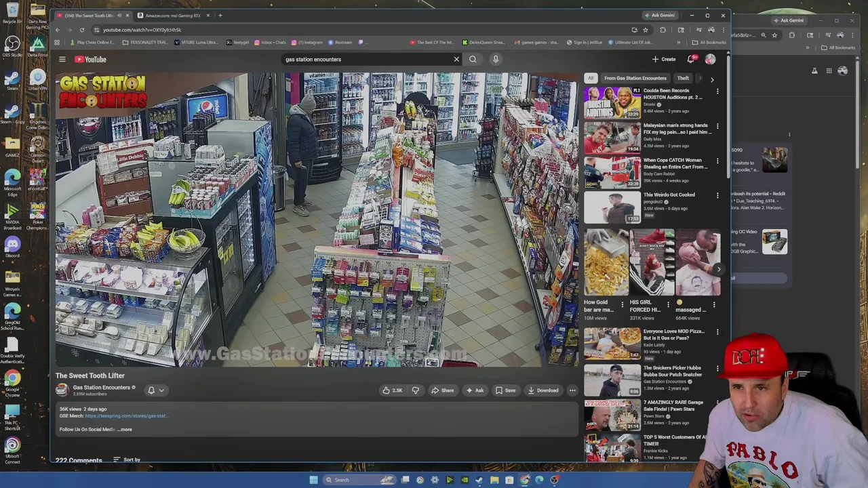Open the Chrome extensions puzzle icon
Screen dimensions: 868x488
(663, 30)
